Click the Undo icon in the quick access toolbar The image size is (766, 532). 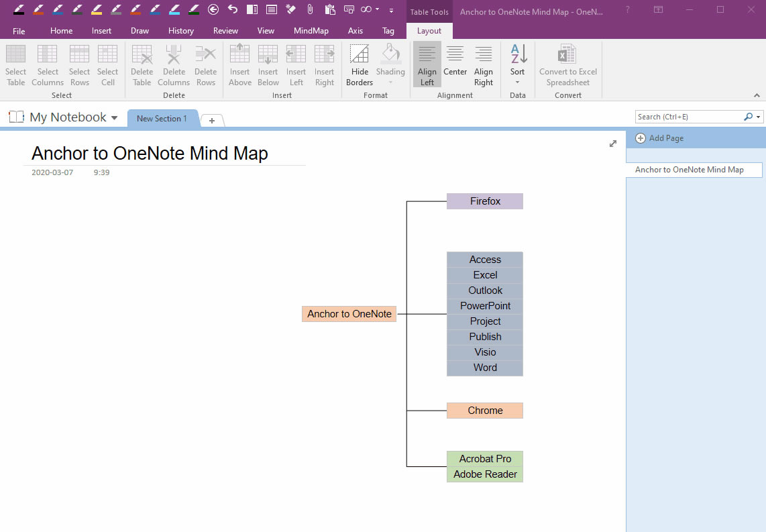click(233, 10)
